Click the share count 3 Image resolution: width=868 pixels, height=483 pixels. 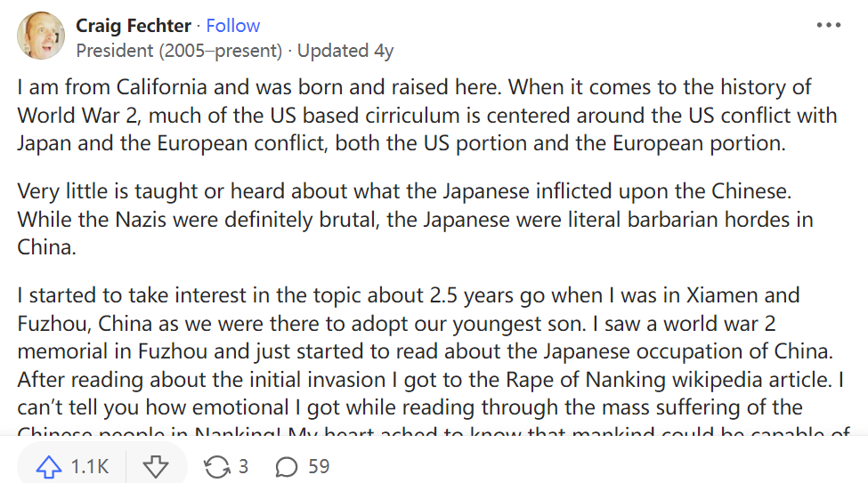[x=243, y=466]
